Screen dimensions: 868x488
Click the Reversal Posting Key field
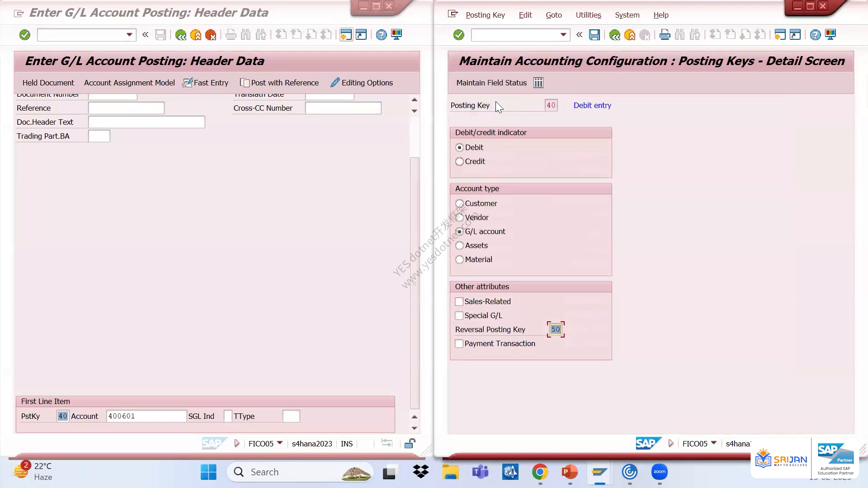[556, 329]
